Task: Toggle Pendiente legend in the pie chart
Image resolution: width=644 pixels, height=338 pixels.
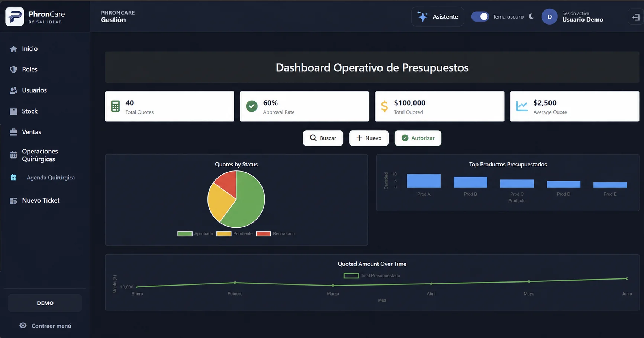Action: 235,234
